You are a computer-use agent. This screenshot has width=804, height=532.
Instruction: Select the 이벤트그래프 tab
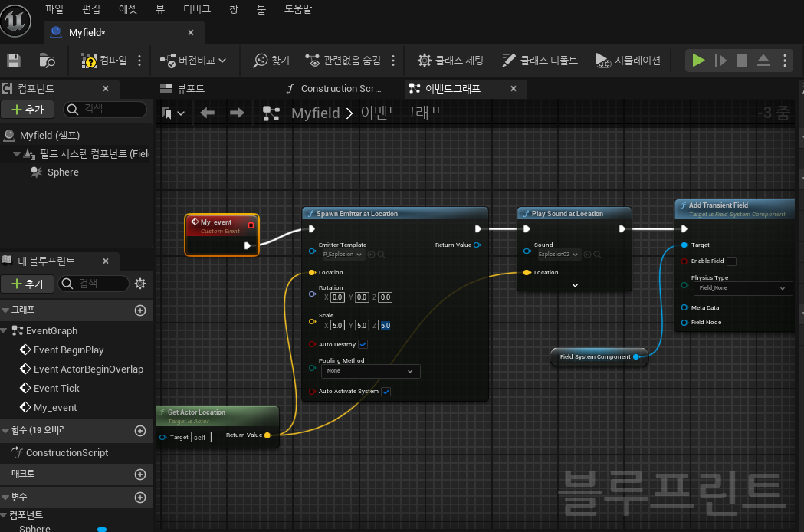tap(453, 89)
